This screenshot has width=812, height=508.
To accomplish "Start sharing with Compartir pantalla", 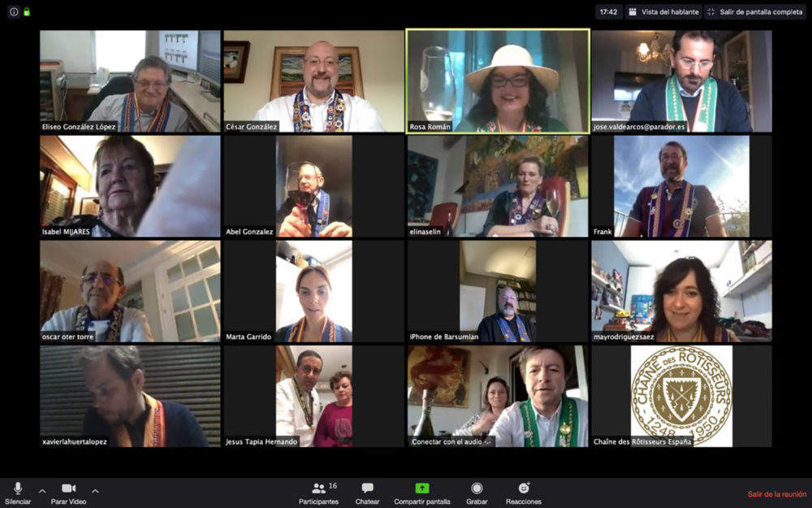I will pyautogui.click(x=421, y=493).
